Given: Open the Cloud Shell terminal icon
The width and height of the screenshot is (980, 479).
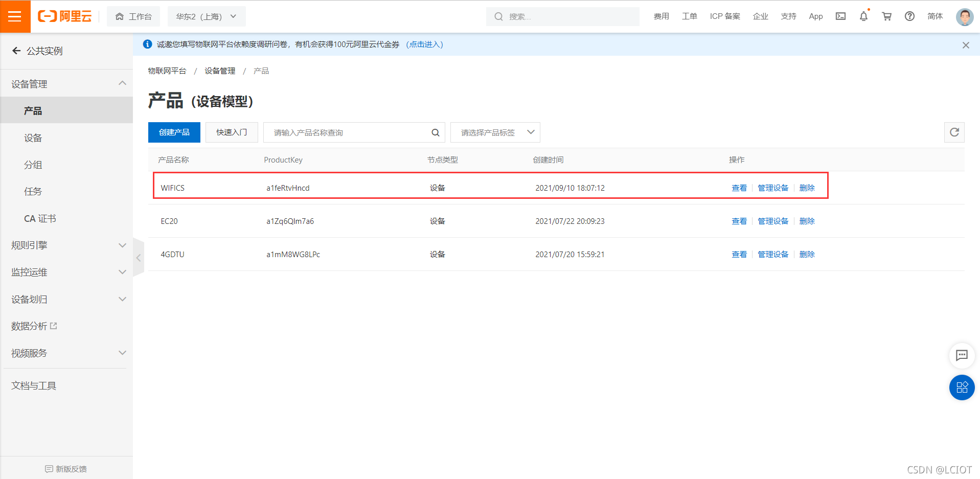Looking at the screenshot, I should point(840,16).
